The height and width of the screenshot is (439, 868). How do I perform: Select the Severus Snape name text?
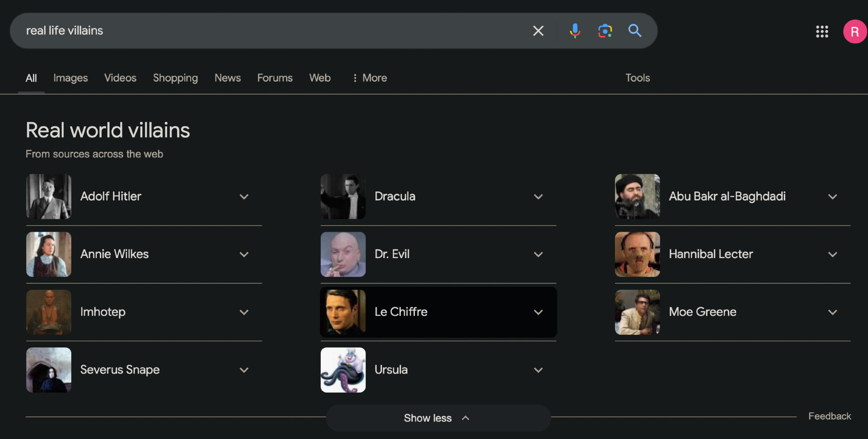pos(120,370)
